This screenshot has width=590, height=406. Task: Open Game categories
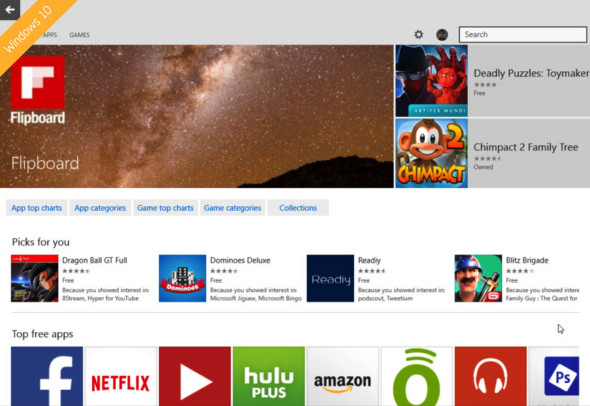click(x=233, y=208)
